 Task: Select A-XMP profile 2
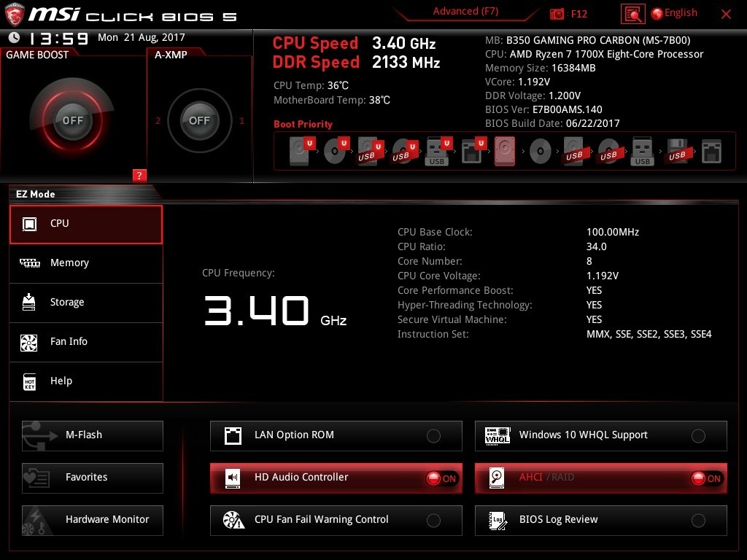158,120
